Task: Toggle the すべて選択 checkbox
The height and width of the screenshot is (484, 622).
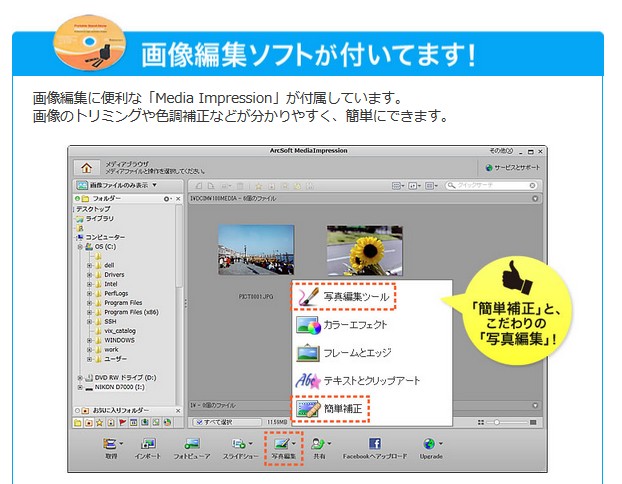Action: 199,423
